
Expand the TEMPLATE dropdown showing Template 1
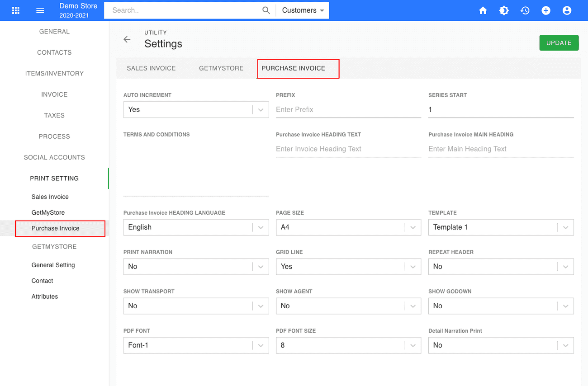501,227
